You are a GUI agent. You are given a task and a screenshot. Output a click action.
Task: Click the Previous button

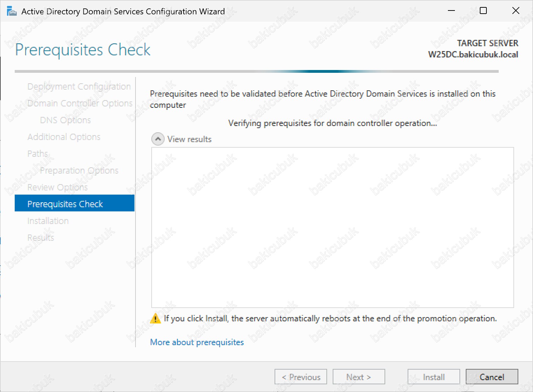point(301,377)
